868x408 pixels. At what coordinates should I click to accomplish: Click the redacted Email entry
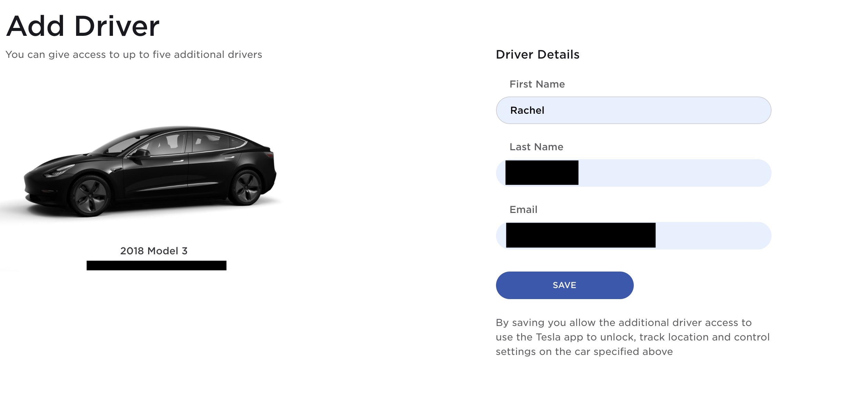tap(580, 236)
